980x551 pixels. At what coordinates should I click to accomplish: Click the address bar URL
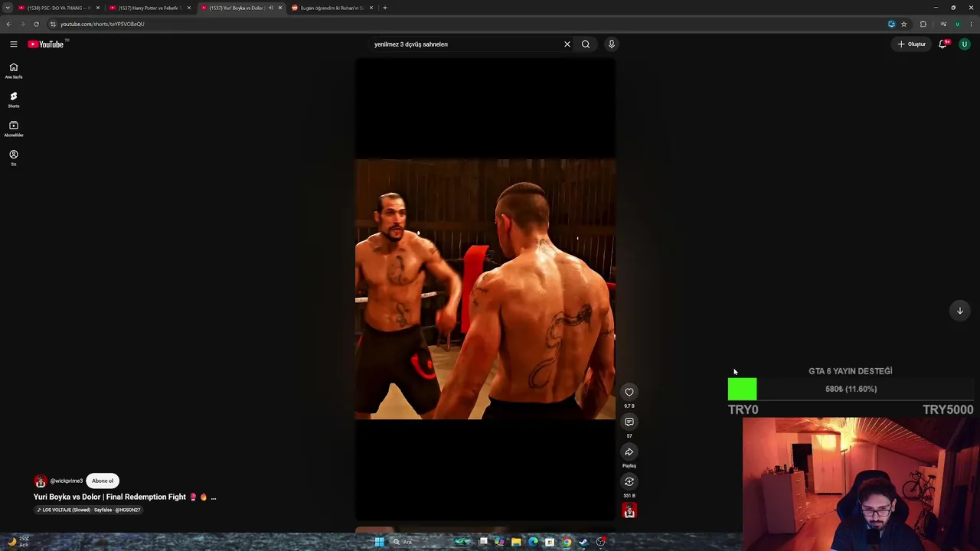102,24
